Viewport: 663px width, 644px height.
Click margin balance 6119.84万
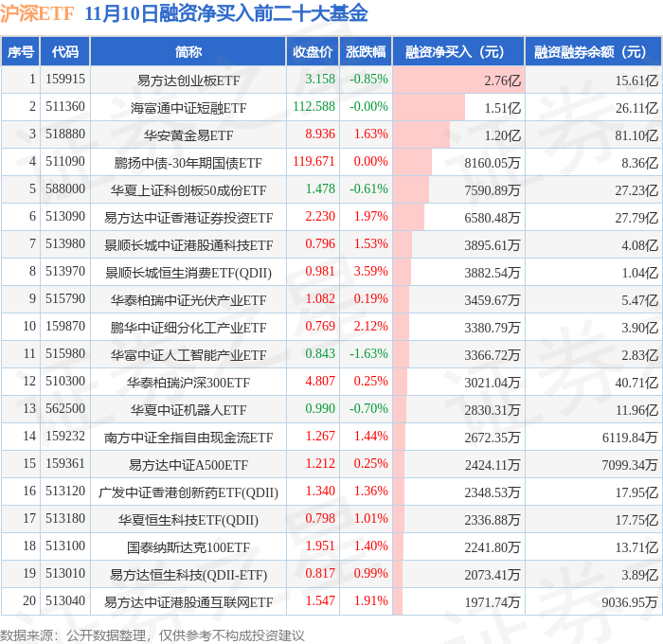pyautogui.click(x=630, y=438)
